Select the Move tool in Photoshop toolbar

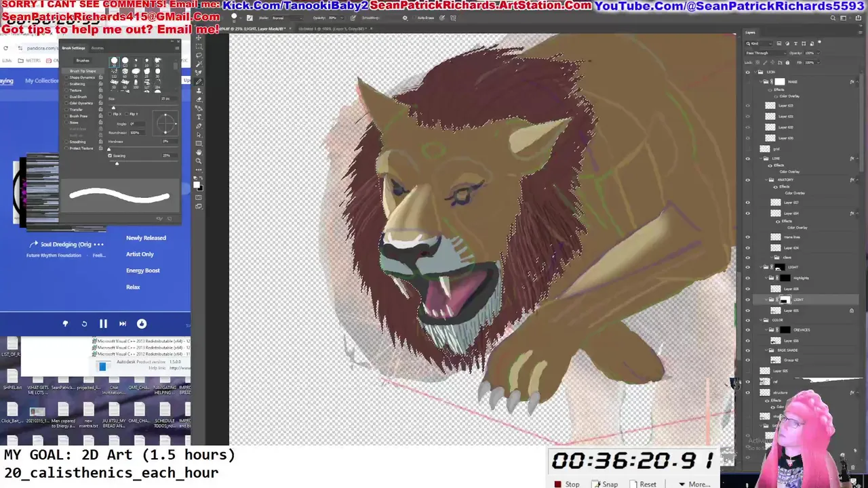[199, 38]
